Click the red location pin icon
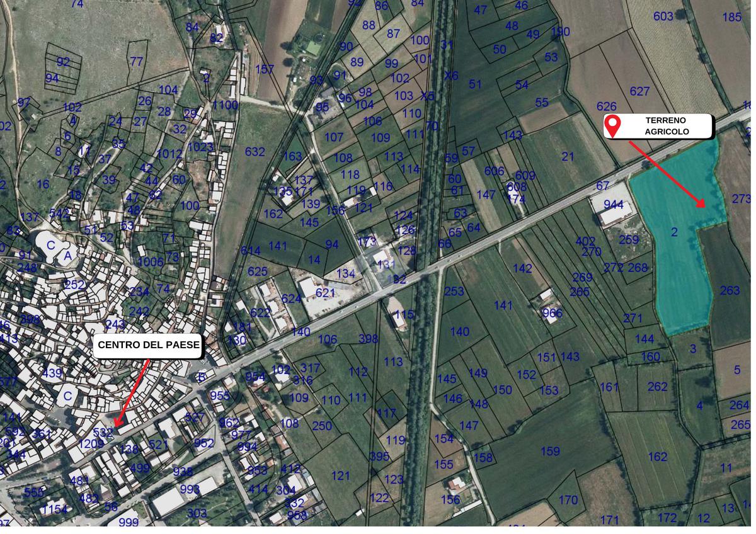 [612, 127]
